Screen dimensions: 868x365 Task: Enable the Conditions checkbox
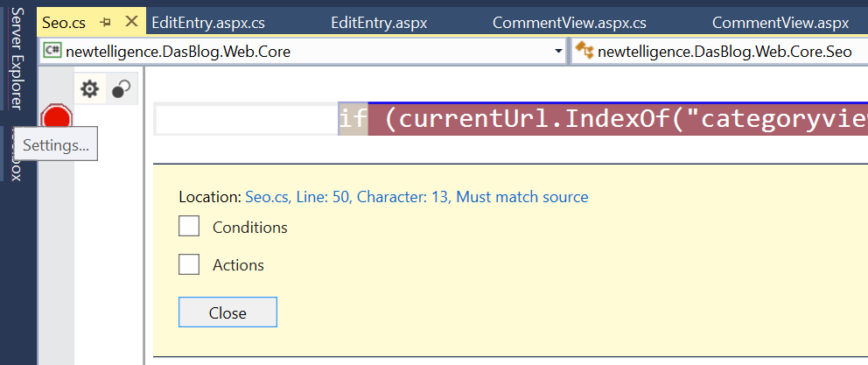point(189,227)
